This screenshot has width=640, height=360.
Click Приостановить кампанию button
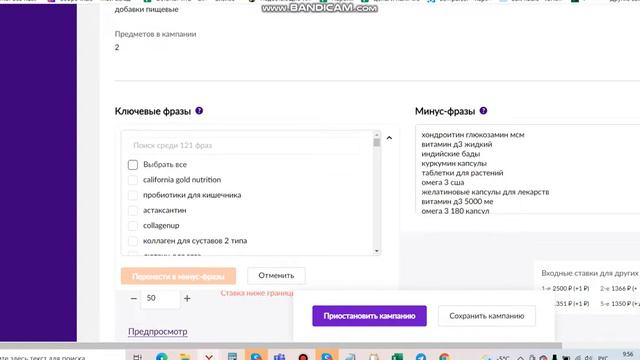(369, 316)
